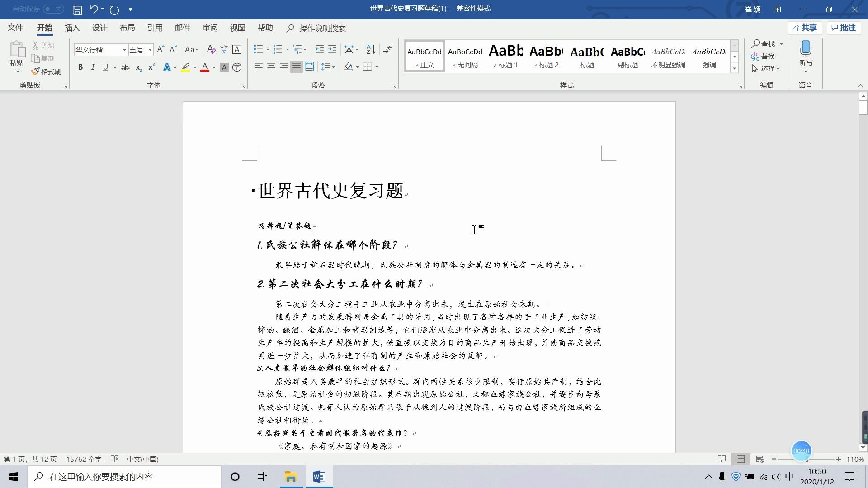Apply superscript formatting
The image size is (868, 488).
point(151,67)
